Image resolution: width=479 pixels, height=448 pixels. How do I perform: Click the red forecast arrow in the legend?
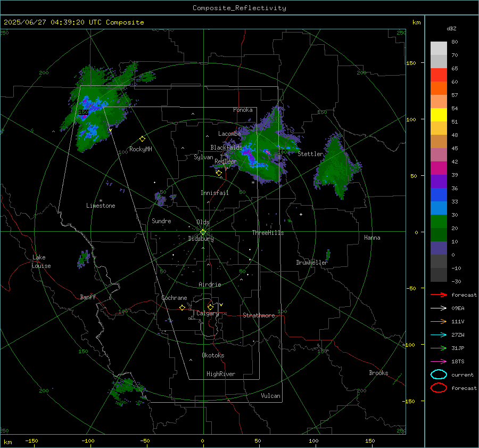[x=439, y=295]
